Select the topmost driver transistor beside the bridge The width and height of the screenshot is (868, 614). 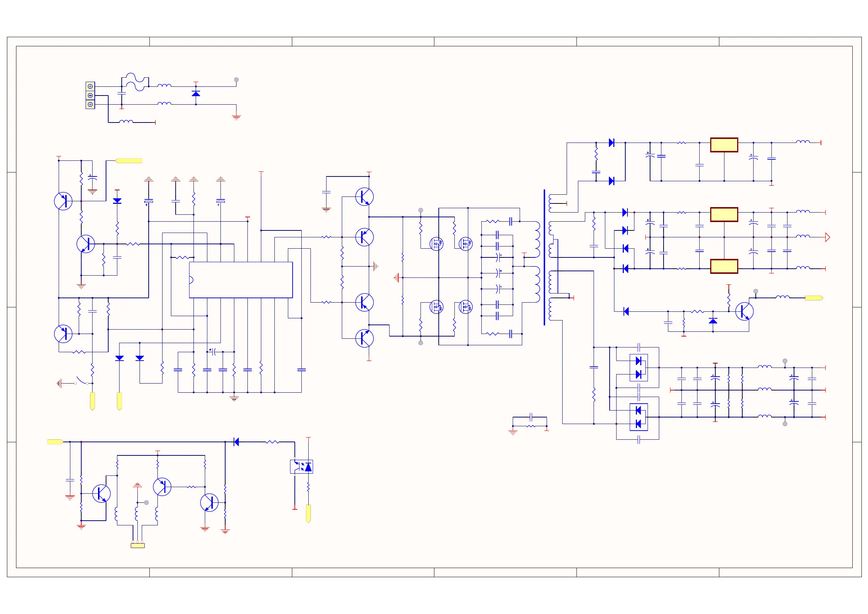pyautogui.click(x=364, y=197)
